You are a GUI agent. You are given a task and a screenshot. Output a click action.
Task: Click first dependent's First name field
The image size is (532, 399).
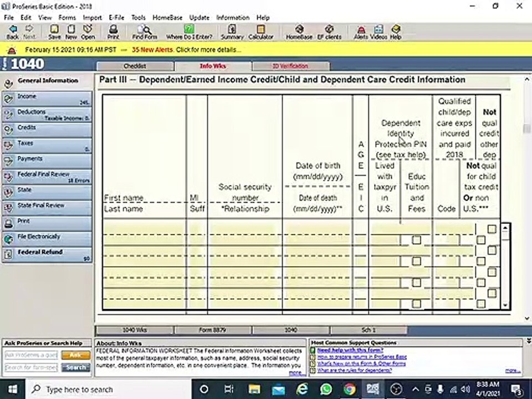[x=144, y=229]
